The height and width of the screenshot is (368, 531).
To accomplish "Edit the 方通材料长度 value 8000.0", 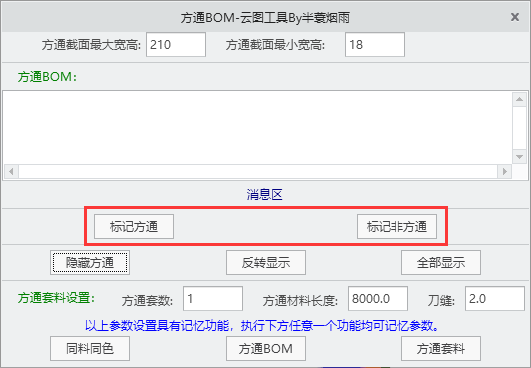I will (x=378, y=298).
